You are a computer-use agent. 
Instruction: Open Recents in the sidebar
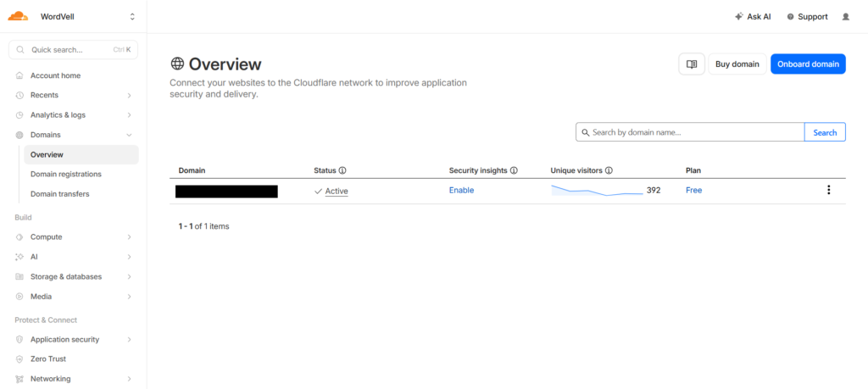(x=44, y=95)
